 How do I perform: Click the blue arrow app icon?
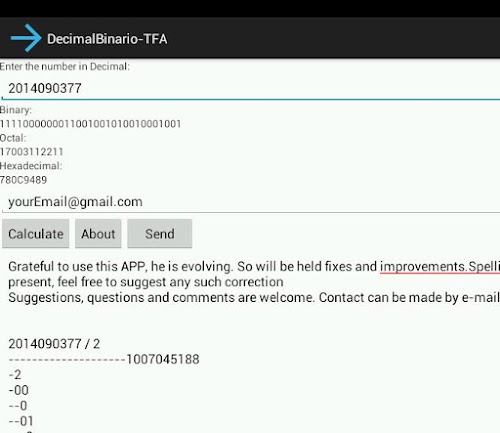tap(26, 38)
